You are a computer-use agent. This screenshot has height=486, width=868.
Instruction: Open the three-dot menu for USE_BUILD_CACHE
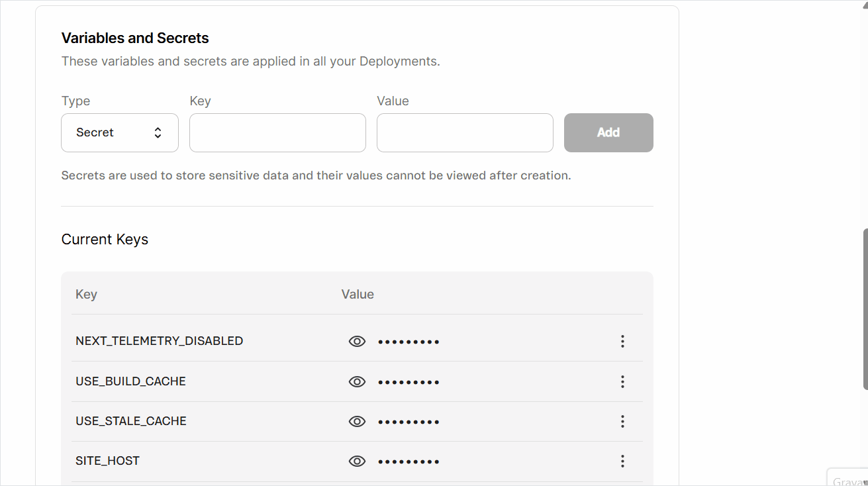click(x=622, y=382)
